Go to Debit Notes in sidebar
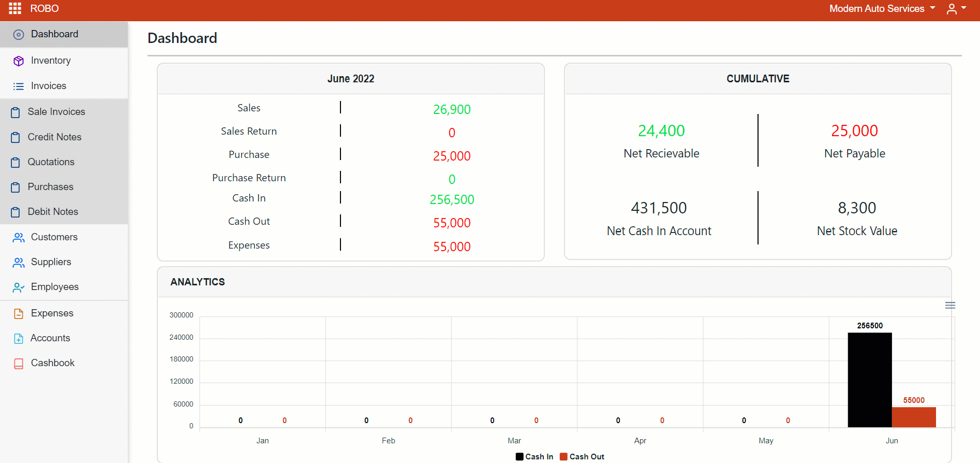Viewport: 980px width, 463px height. point(53,212)
